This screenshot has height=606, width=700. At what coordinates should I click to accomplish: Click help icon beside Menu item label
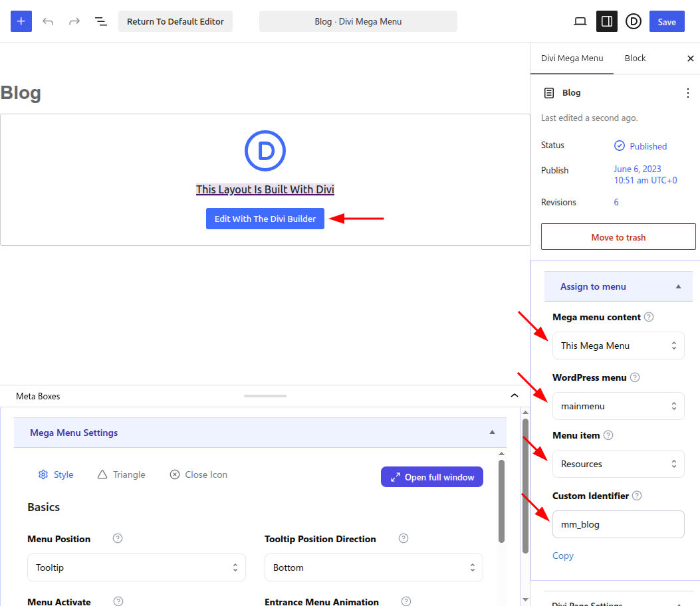coord(608,435)
